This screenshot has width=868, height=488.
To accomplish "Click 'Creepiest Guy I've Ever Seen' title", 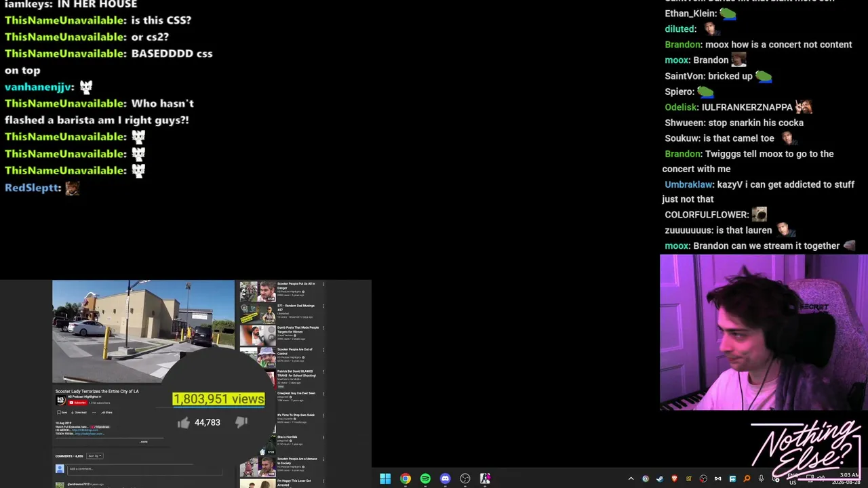I will click(x=296, y=393).
